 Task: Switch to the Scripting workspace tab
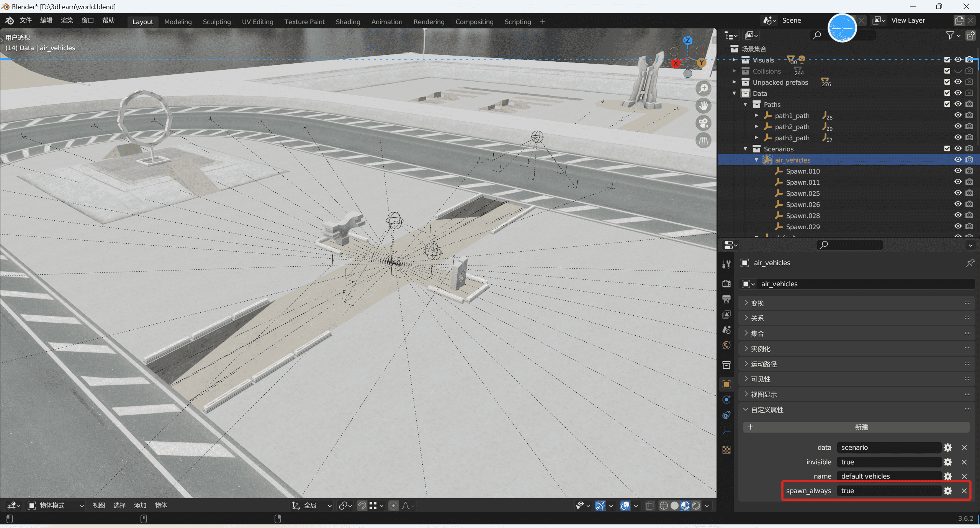coord(518,22)
